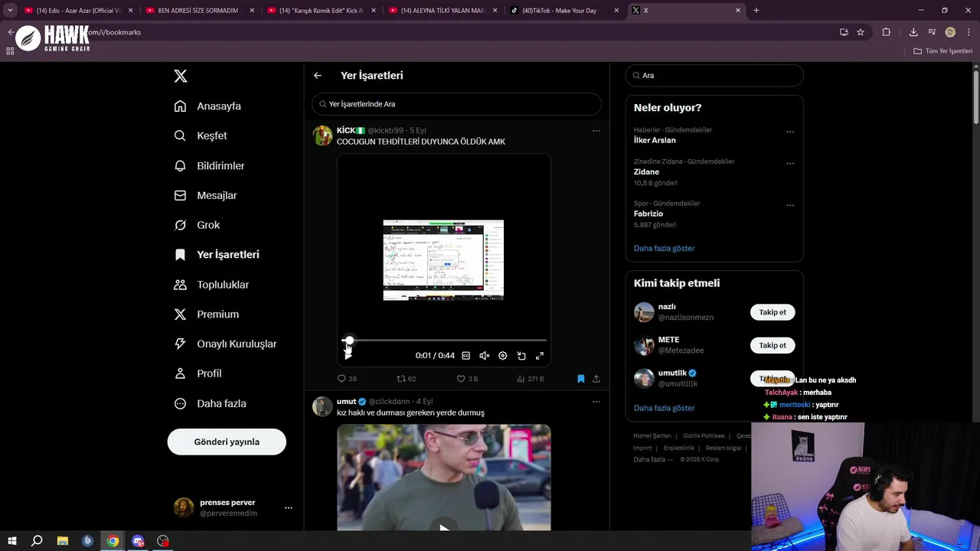Click the Gönderi yayınla button

(x=227, y=442)
